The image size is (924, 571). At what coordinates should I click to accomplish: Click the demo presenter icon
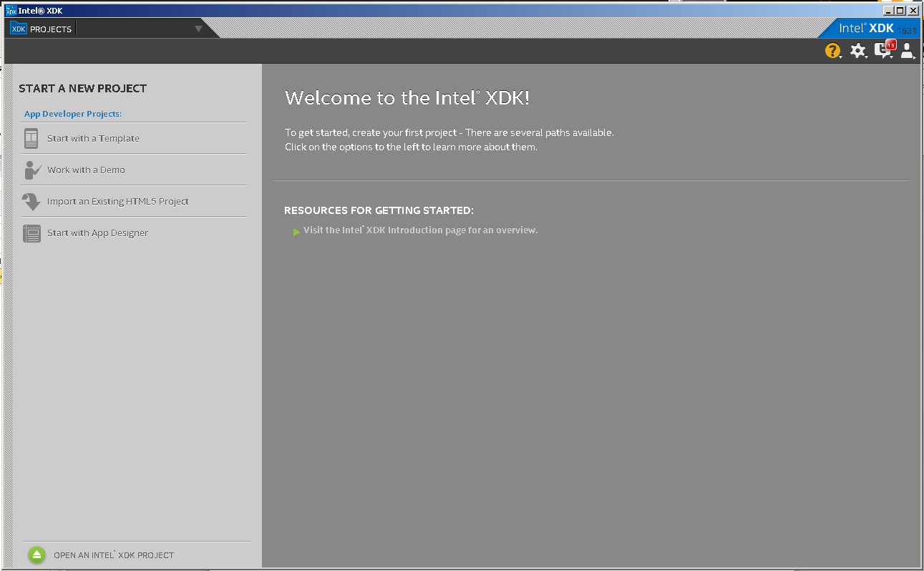point(33,170)
